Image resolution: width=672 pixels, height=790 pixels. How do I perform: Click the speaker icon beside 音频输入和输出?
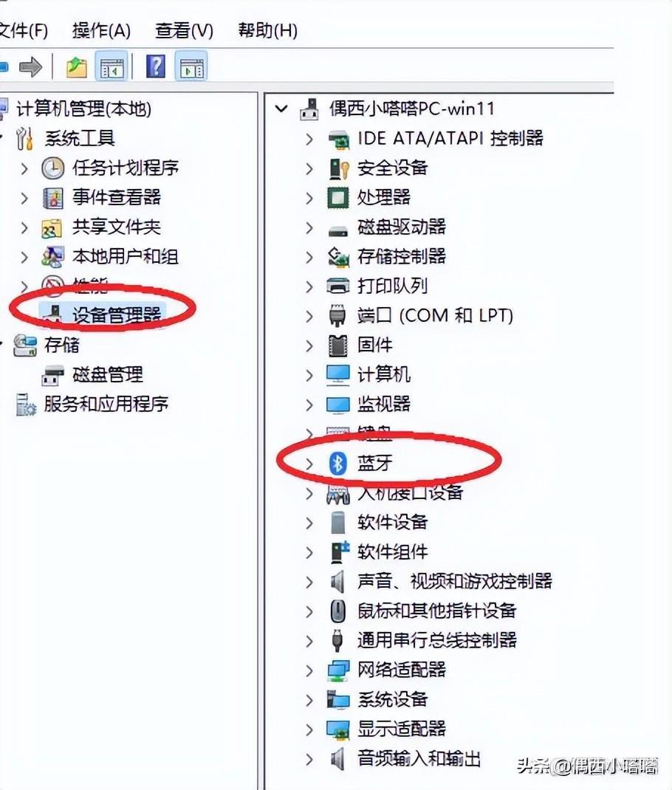337,759
